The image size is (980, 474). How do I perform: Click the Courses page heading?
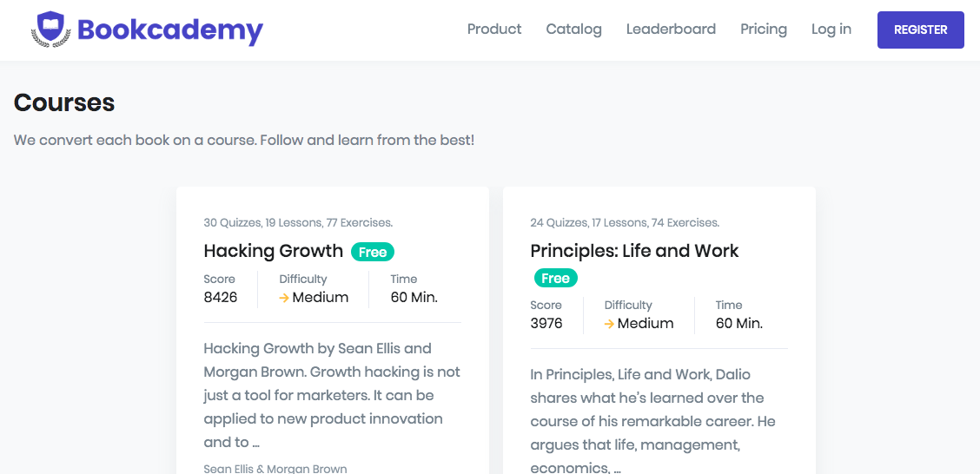click(x=64, y=102)
